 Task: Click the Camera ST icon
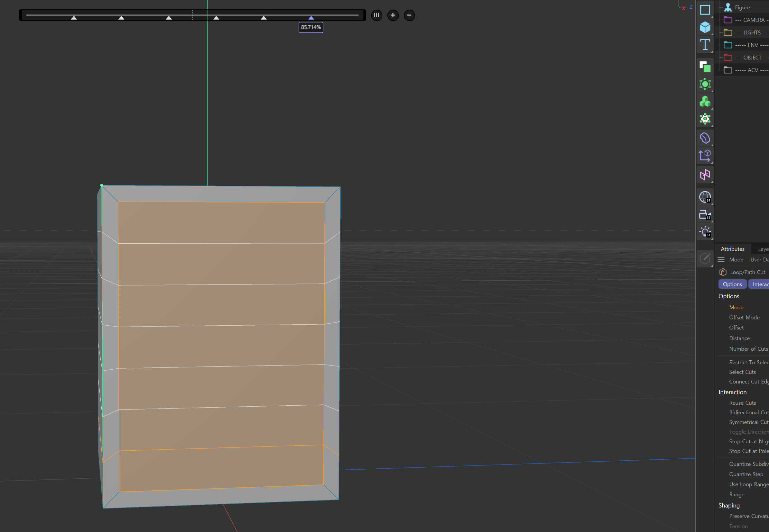pos(705,215)
